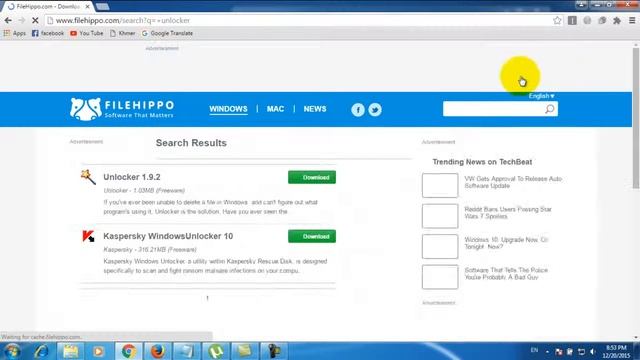The height and width of the screenshot is (360, 640).
Task: Click the Unlocker wand icon
Action: point(88,177)
